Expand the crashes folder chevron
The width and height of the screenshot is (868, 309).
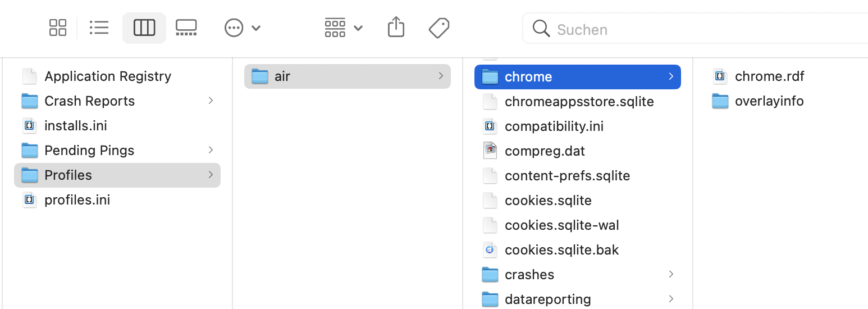pos(671,274)
